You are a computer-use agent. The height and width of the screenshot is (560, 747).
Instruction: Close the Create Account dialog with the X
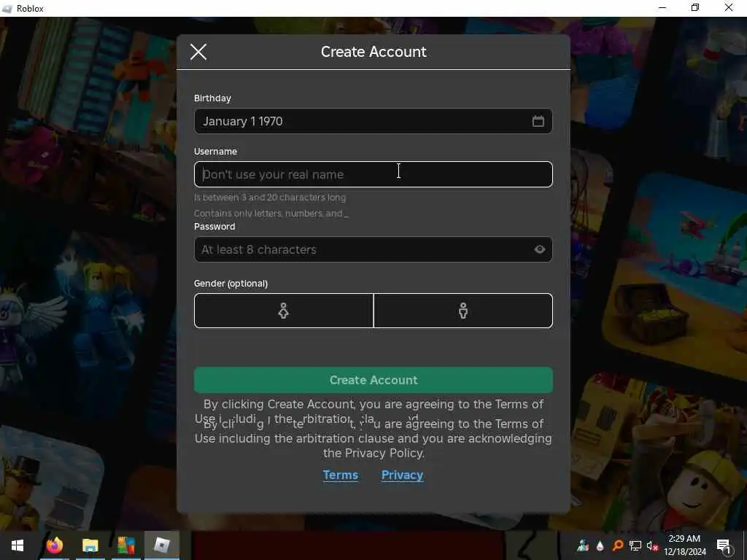(198, 52)
